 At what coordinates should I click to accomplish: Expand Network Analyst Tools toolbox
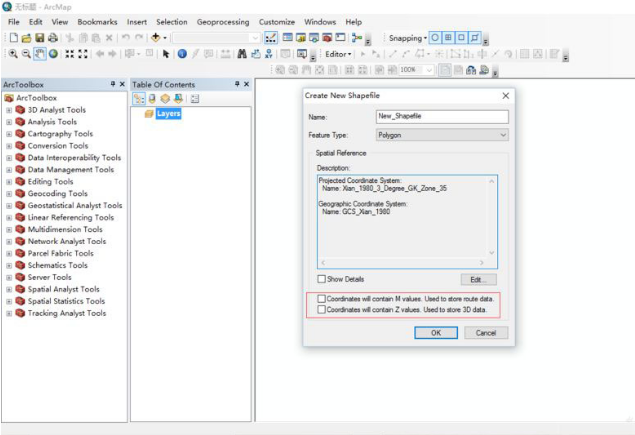(9, 242)
